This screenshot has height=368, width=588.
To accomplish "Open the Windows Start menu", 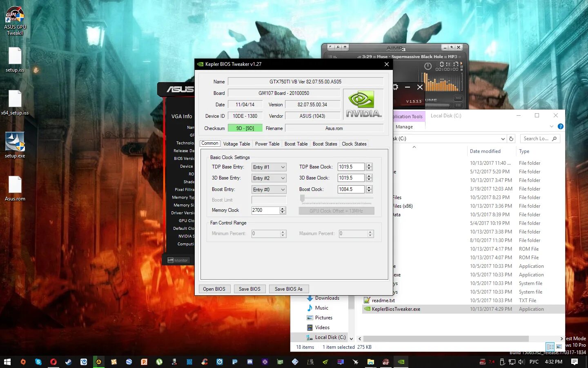I will [7, 362].
